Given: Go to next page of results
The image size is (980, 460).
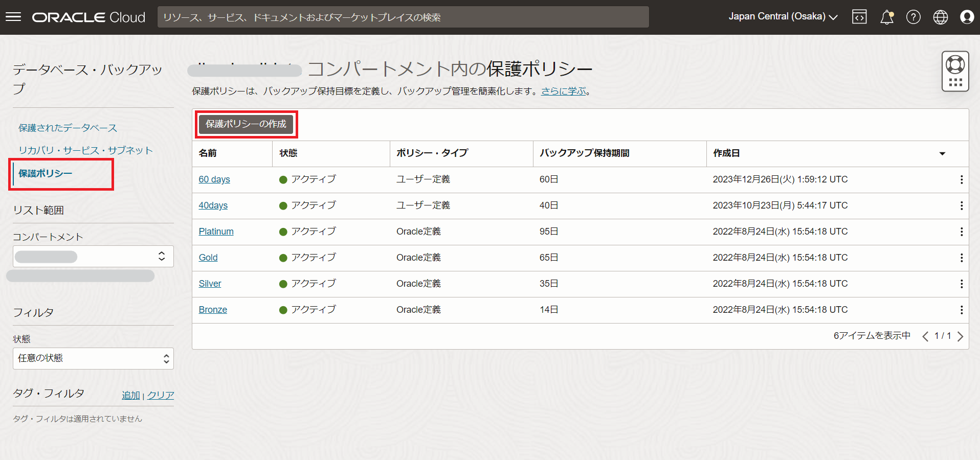Looking at the screenshot, I should [x=960, y=336].
